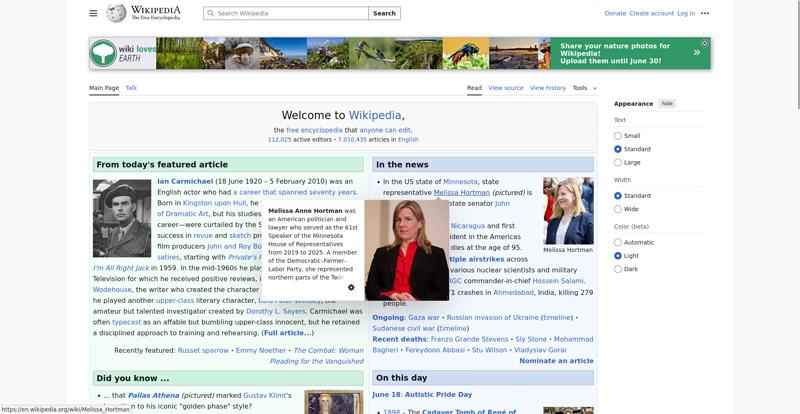Open Russian invasion of Ukraine link
This screenshot has width=800, height=414.
coord(492,318)
